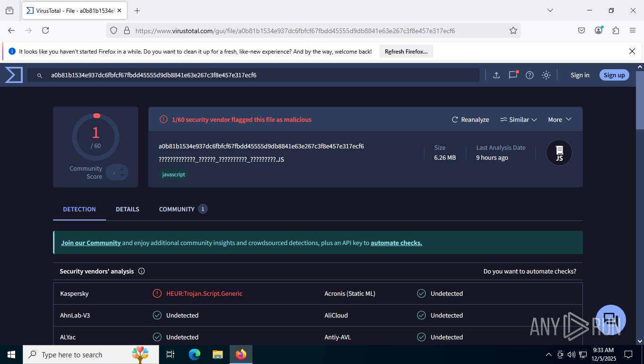644x364 pixels.
Task: Bookmark this page with the star icon
Action: click(x=513, y=31)
